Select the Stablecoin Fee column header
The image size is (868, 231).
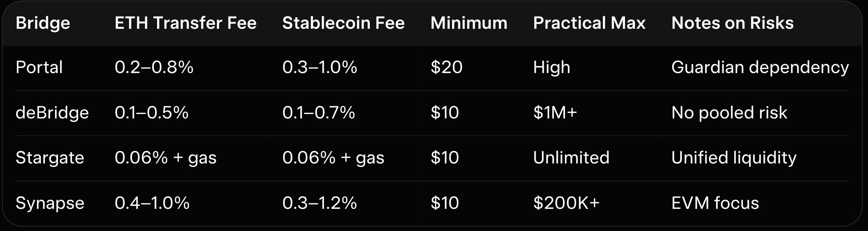click(343, 23)
